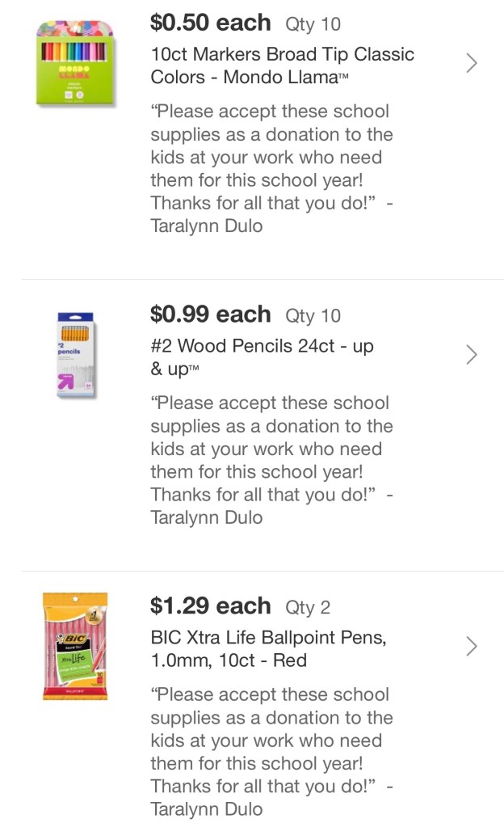Click Qty 10 next to the $0.50 price
Screen dimensions: 504x827
[313, 24]
